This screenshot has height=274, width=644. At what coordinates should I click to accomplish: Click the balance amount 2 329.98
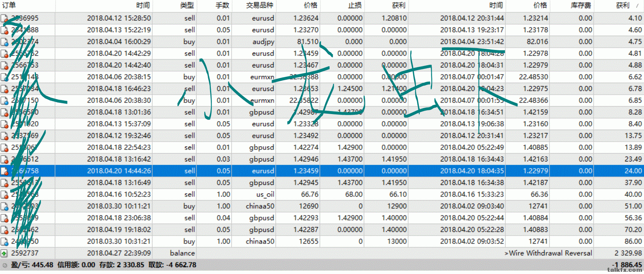628,253
